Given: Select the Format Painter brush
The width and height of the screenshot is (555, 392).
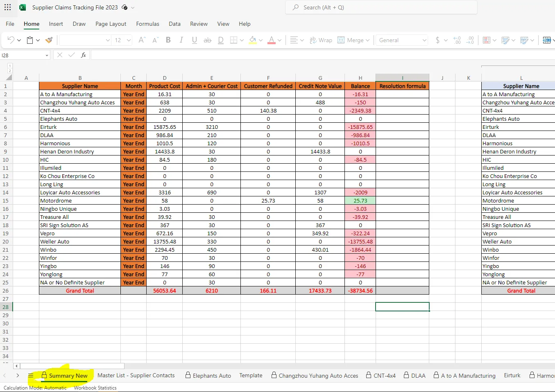Looking at the screenshot, I should coord(49,40).
